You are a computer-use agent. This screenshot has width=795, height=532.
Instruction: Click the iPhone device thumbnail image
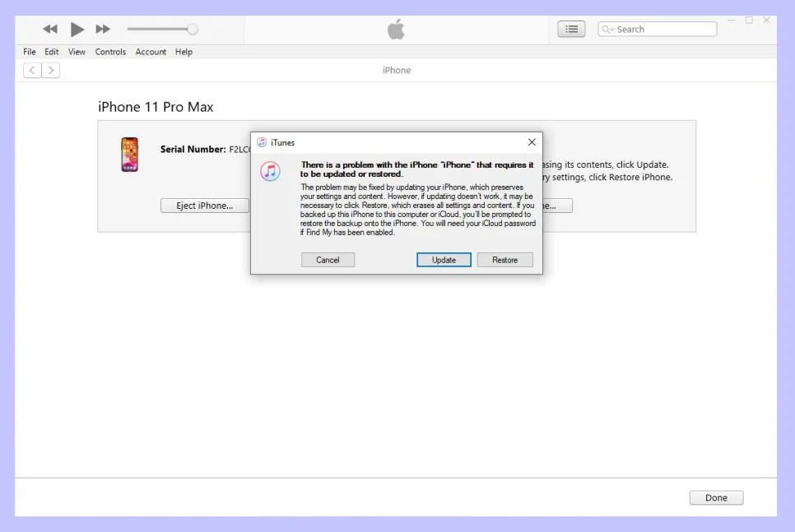129,155
